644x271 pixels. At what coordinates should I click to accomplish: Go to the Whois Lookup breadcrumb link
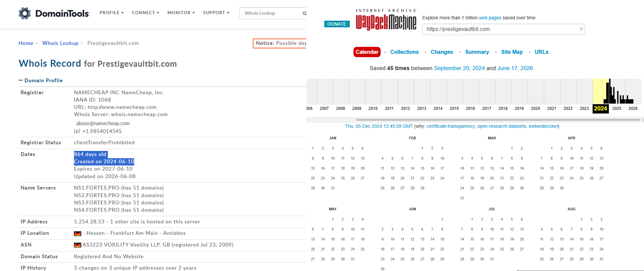point(60,43)
